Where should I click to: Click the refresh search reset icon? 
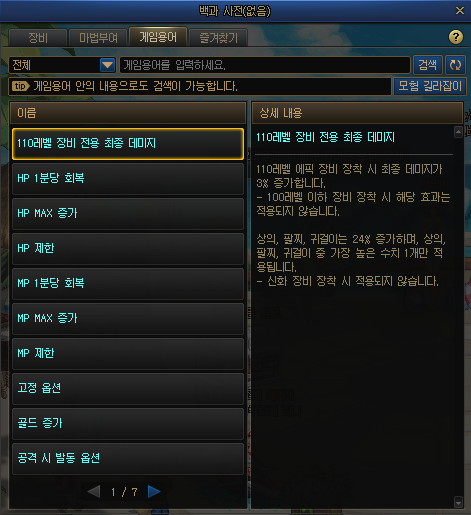[455, 65]
